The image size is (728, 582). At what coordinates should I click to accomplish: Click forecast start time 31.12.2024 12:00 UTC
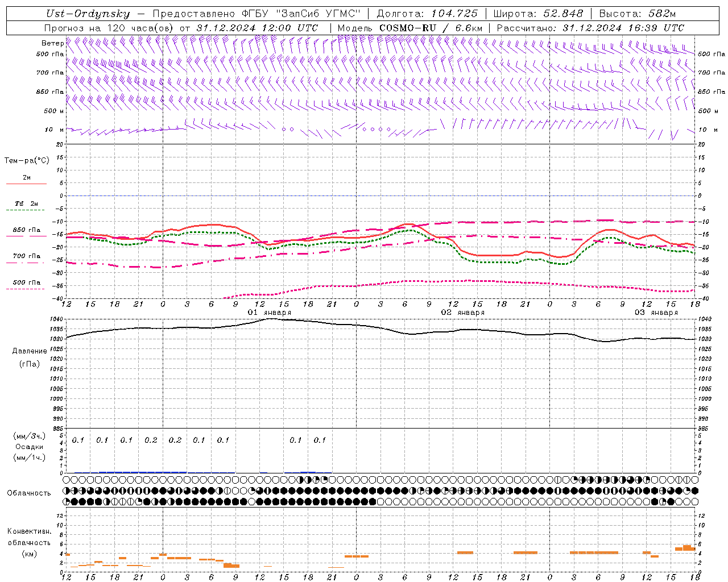tap(257, 28)
